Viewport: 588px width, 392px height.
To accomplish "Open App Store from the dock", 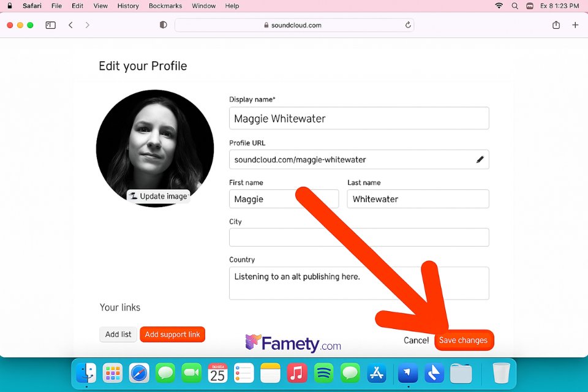I will 377,373.
